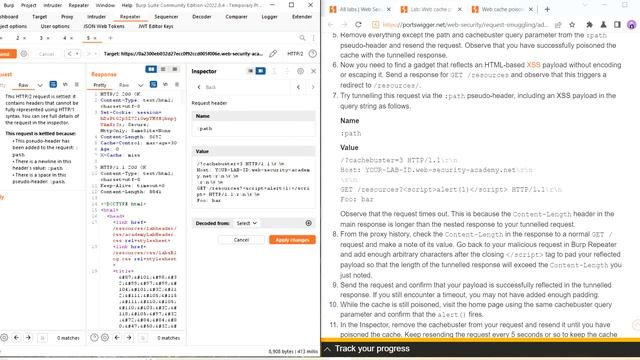
Task: Select Repeater tab number 3
Action: pos(41,38)
